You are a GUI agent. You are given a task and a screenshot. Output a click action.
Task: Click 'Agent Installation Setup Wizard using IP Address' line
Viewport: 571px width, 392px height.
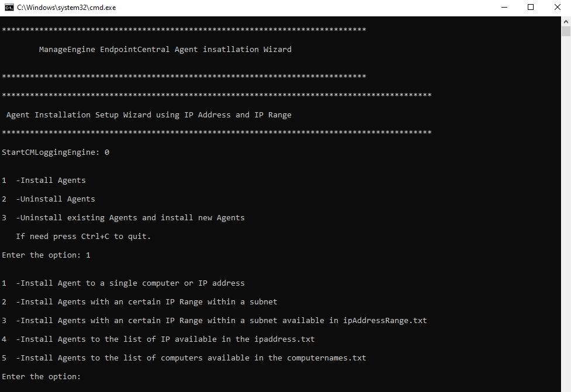tap(149, 115)
